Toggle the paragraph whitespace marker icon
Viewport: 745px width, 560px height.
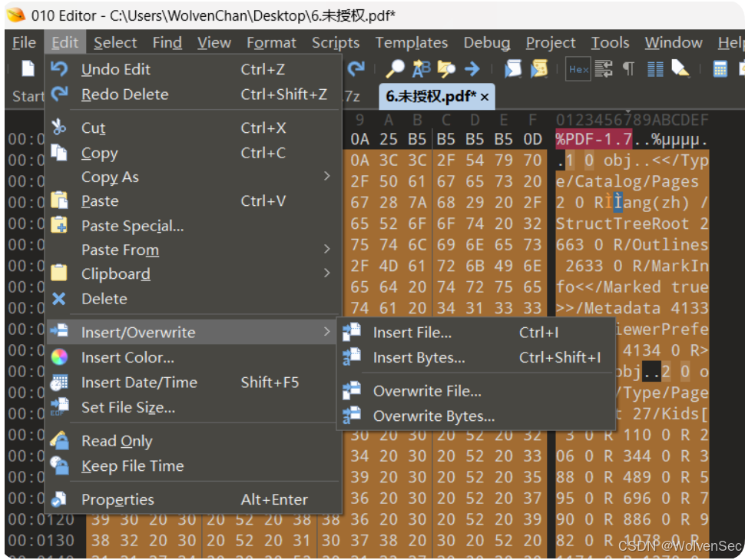click(628, 69)
